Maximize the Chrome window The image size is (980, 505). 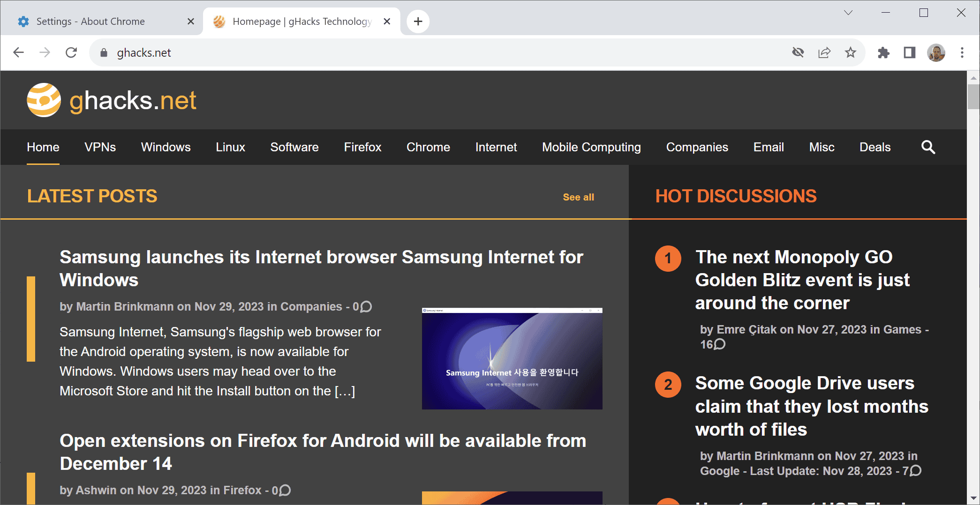923,13
